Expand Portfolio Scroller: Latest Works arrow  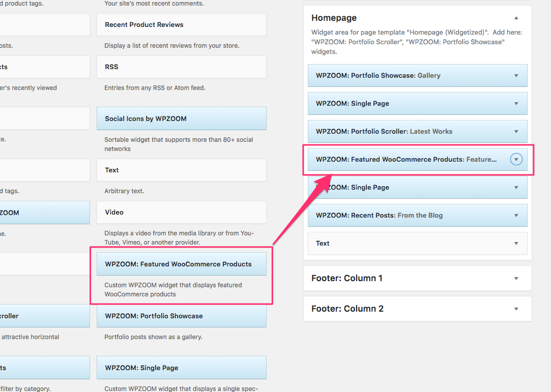516,132
